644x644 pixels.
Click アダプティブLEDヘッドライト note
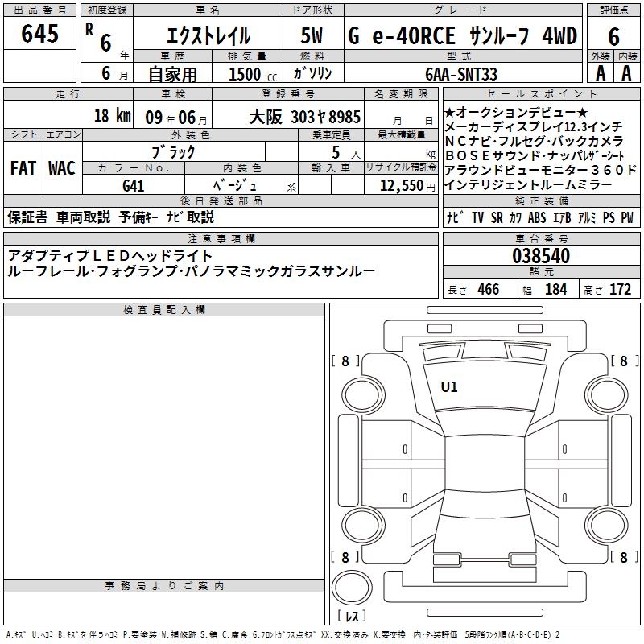[110, 256]
